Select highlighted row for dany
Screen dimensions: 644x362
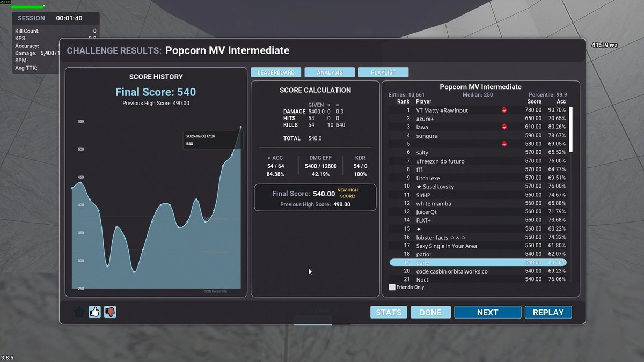pos(478,263)
